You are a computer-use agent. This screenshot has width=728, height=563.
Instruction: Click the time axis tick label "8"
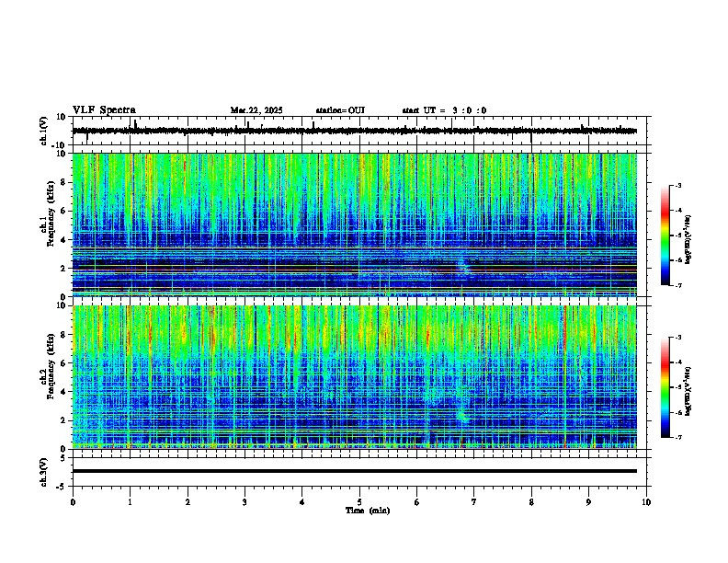coord(531,502)
